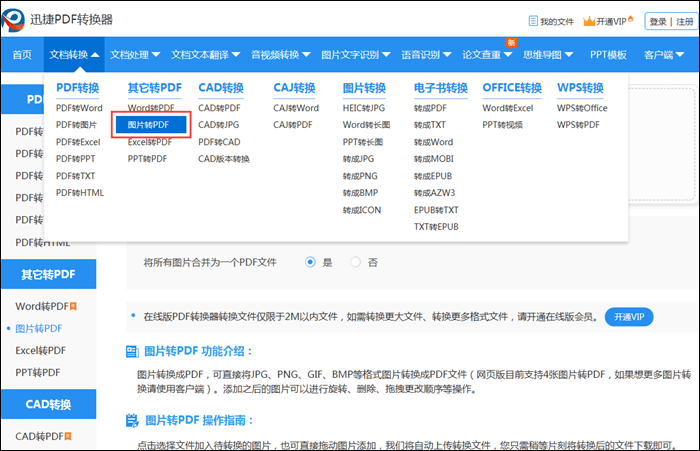Image resolution: width=700 pixels, height=451 pixels.
Task: Choose Word转PDF in 其它转PDF column
Action: pyautogui.click(x=151, y=108)
